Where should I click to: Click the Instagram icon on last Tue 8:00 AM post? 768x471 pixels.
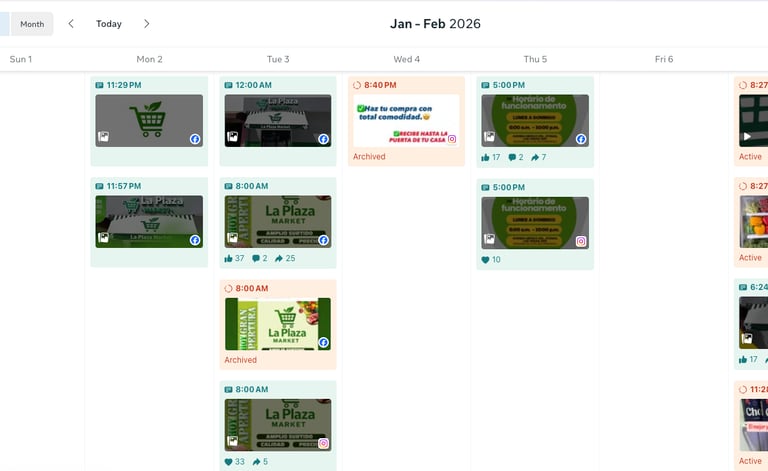pyautogui.click(x=324, y=444)
